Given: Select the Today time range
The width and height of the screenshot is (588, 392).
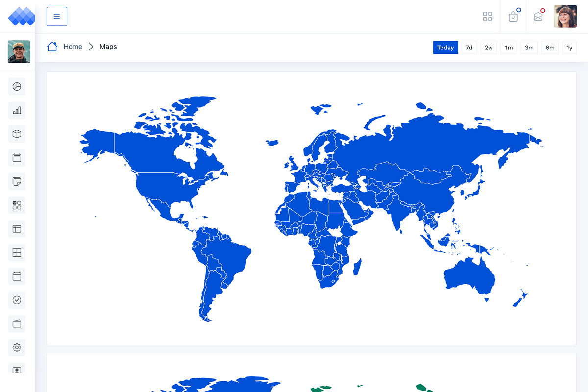Looking at the screenshot, I should (x=445, y=48).
